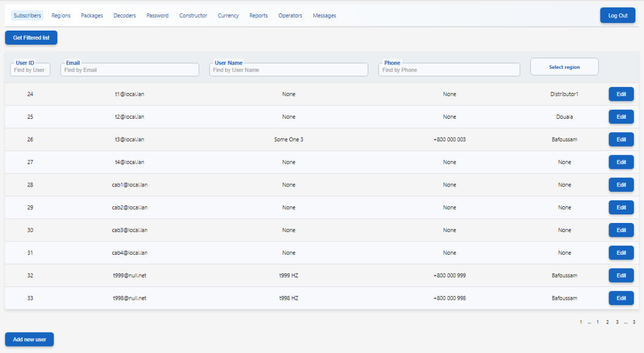Click the Find by Email field
Image resolution: width=644 pixels, height=353 pixels.
[129, 70]
